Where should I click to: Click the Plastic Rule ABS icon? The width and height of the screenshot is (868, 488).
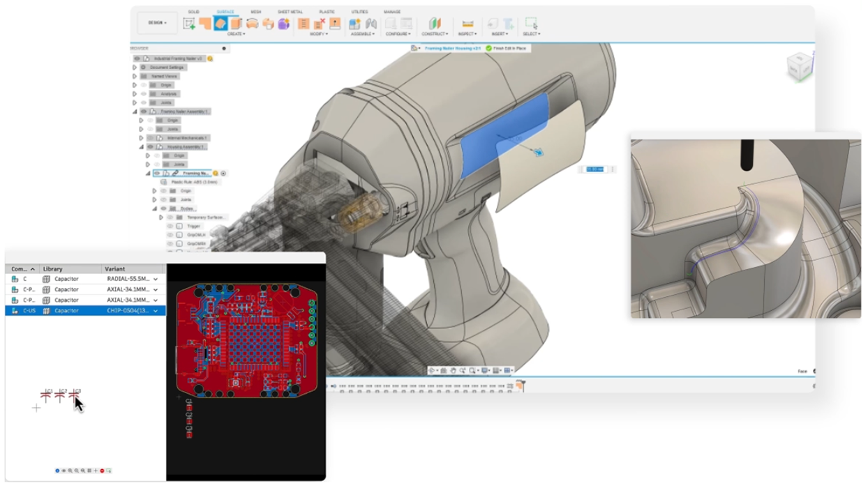pos(165,182)
